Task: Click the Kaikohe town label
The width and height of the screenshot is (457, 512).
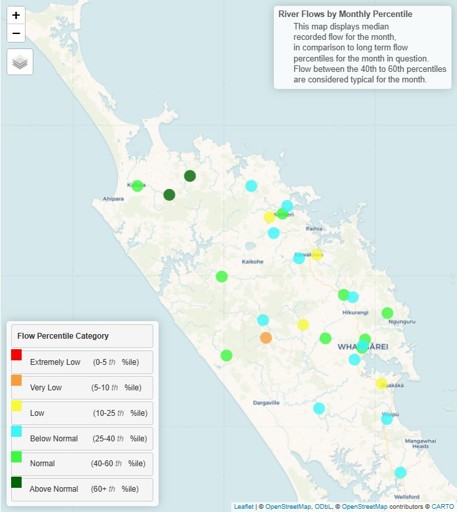Action: 252,262
